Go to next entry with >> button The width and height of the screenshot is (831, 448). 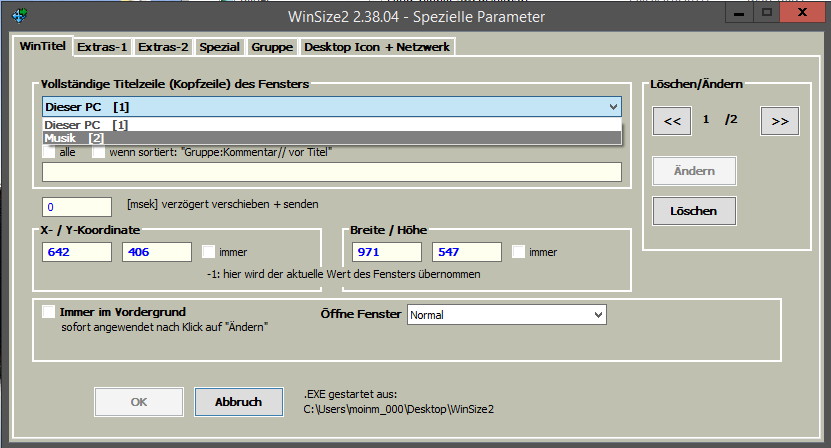click(x=780, y=121)
